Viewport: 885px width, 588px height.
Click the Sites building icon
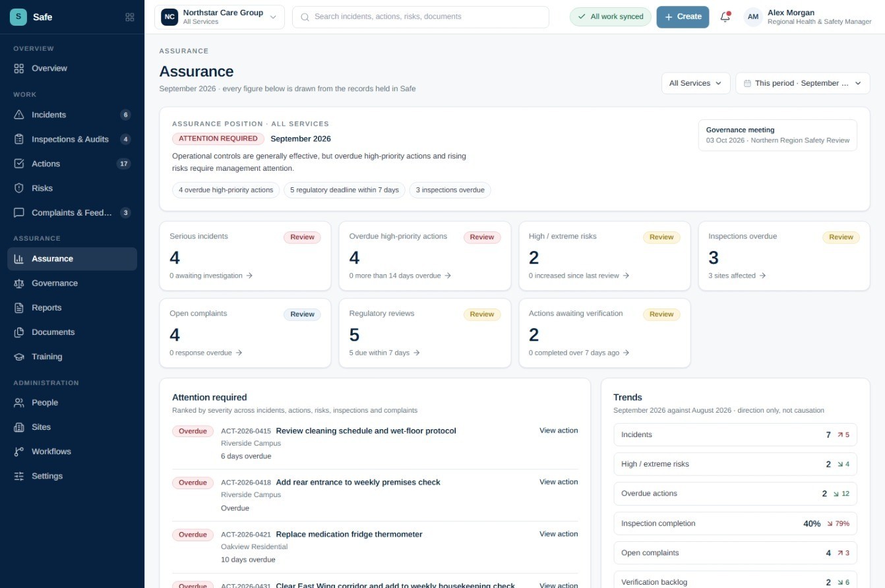[x=19, y=427]
